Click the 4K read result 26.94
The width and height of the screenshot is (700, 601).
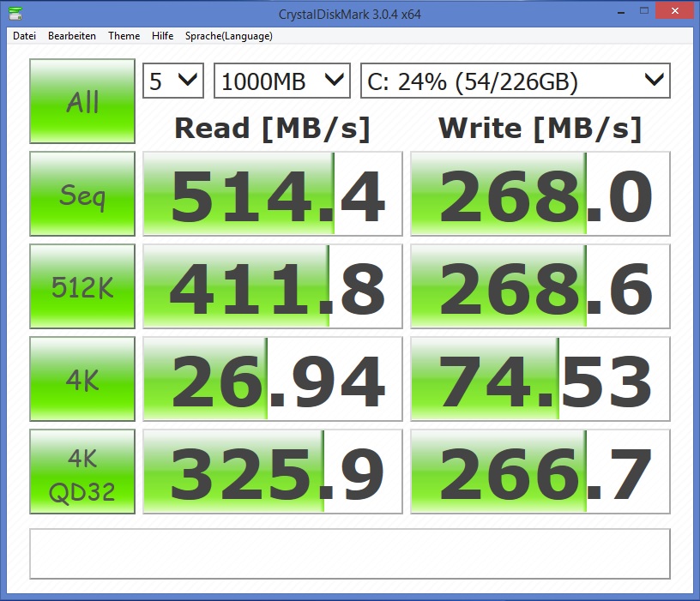tap(272, 379)
